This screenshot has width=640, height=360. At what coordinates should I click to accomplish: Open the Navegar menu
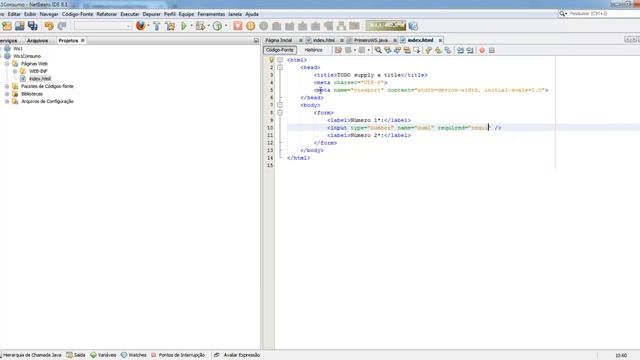pyautogui.click(x=49, y=14)
